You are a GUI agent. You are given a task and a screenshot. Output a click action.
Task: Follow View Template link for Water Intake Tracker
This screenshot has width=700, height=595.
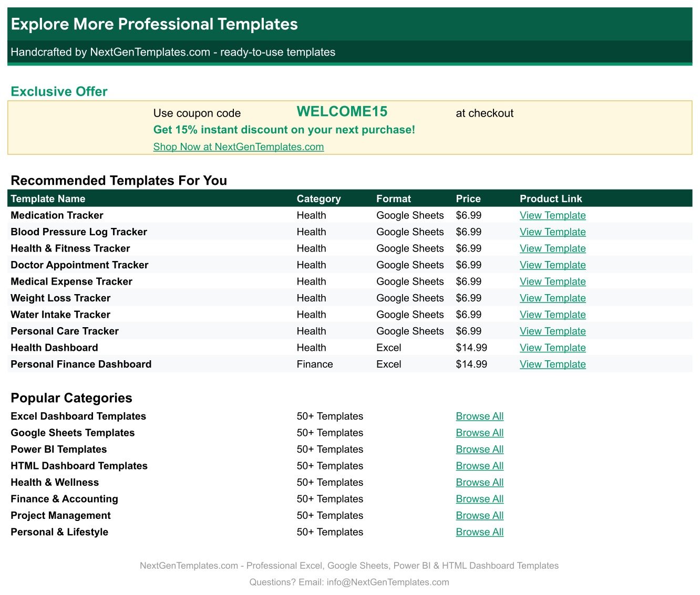(x=552, y=315)
